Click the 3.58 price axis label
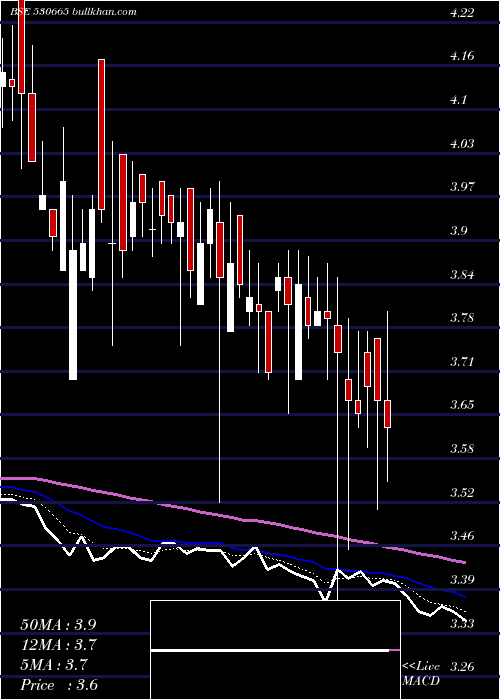Screen dimensions: 500x700 (x=461, y=449)
